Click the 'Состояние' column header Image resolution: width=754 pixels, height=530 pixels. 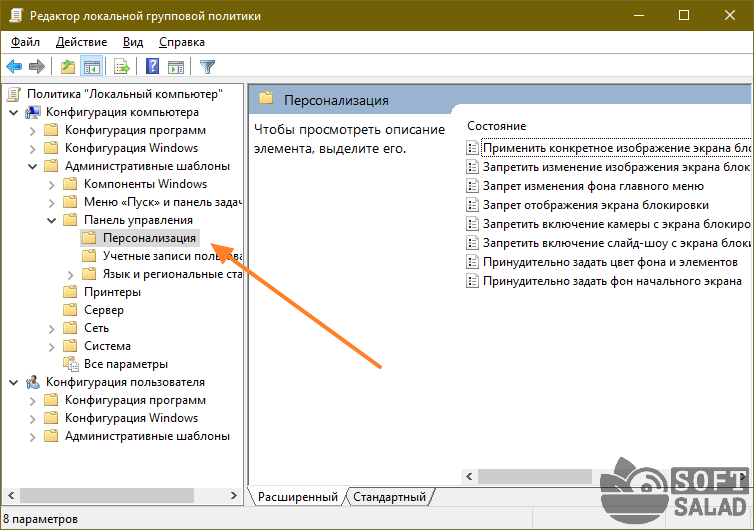coord(497,126)
